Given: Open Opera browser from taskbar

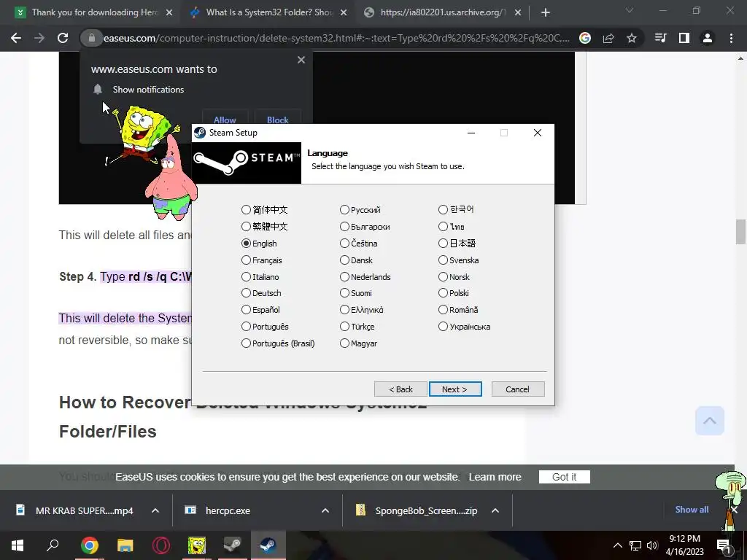Looking at the screenshot, I should pyautogui.click(x=161, y=545).
